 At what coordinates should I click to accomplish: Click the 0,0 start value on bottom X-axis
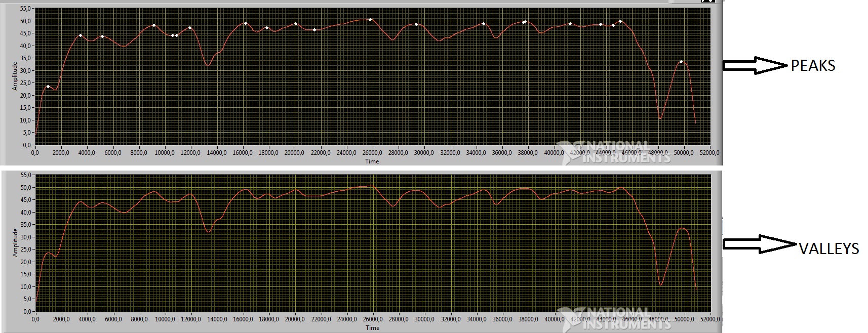coord(35,319)
